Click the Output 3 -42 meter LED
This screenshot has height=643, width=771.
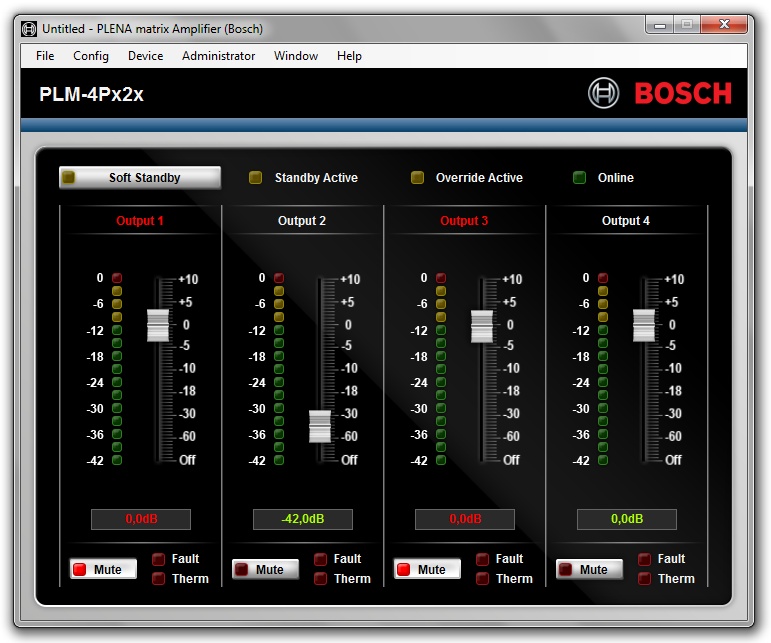441,460
